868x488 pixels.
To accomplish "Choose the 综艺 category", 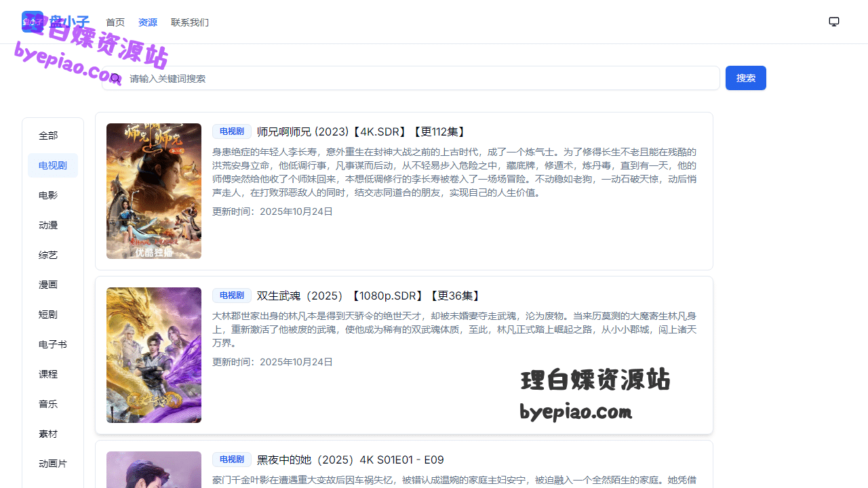I will [x=48, y=255].
